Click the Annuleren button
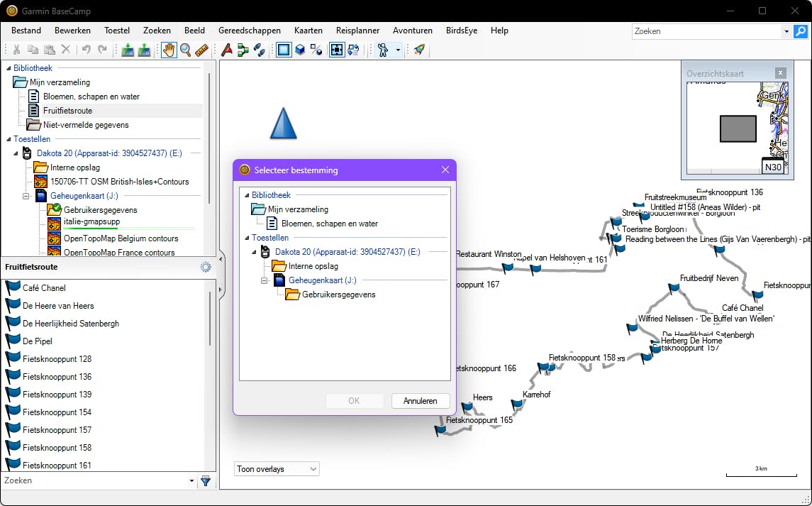Screen dimensions: 812x506 tap(421, 401)
